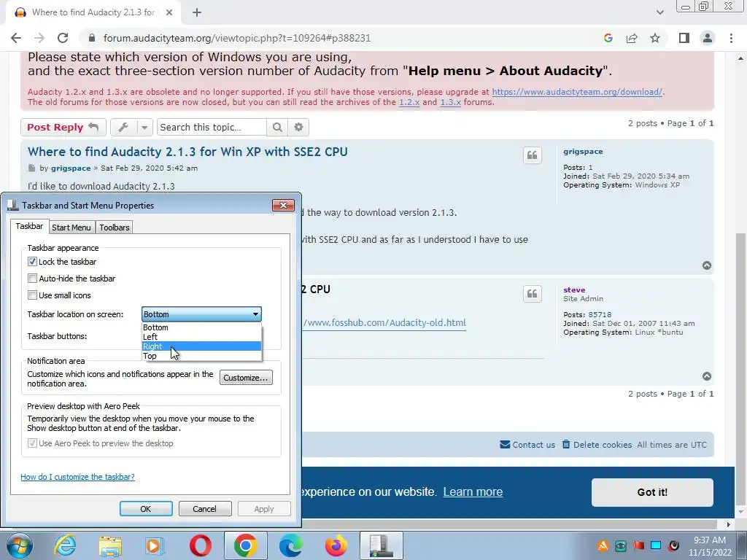Viewport: 747px width, 560px height.
Task: Click the Search this topic field
Action: click(x=212, y=127)
